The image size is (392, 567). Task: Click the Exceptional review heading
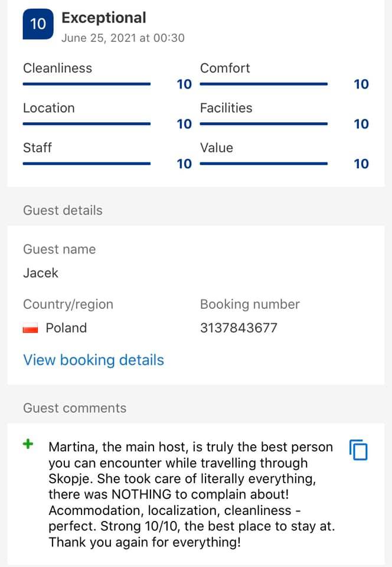point(104,18)
